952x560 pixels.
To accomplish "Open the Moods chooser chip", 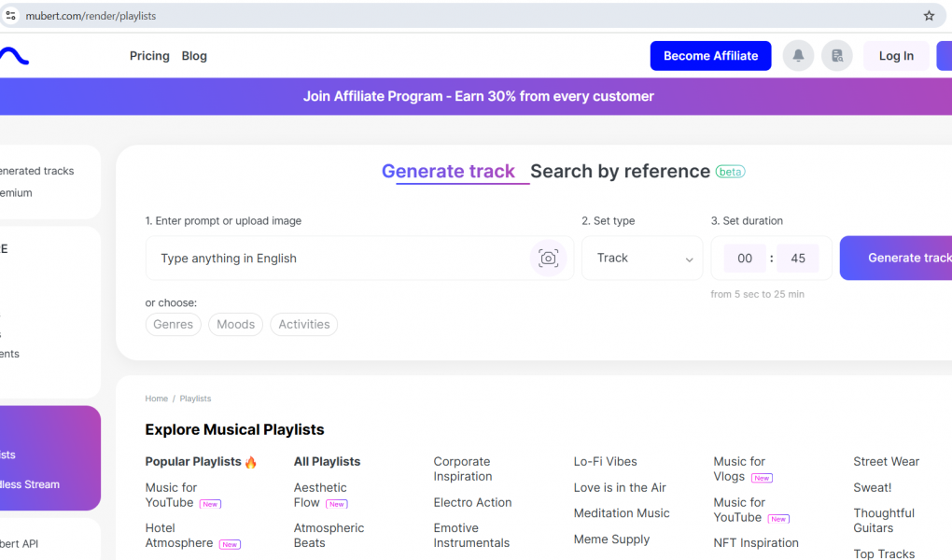I will pos(235,325).
